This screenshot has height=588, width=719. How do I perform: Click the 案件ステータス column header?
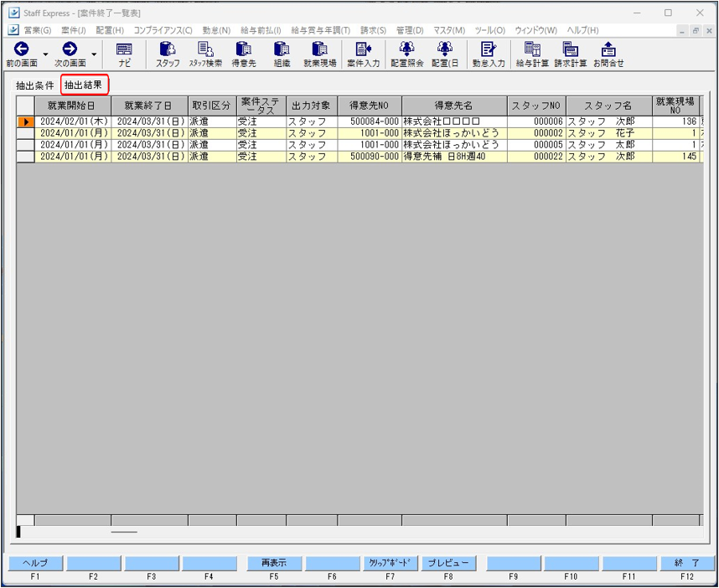click(x=261, y=106)
